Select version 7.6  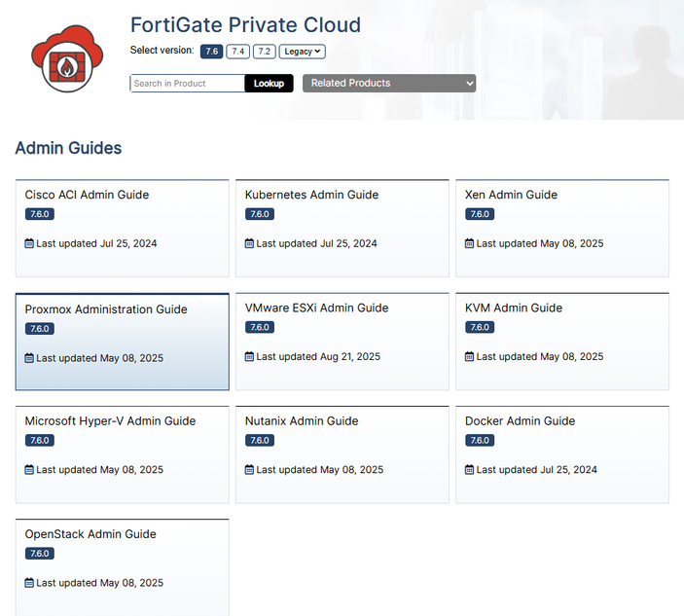212,52
